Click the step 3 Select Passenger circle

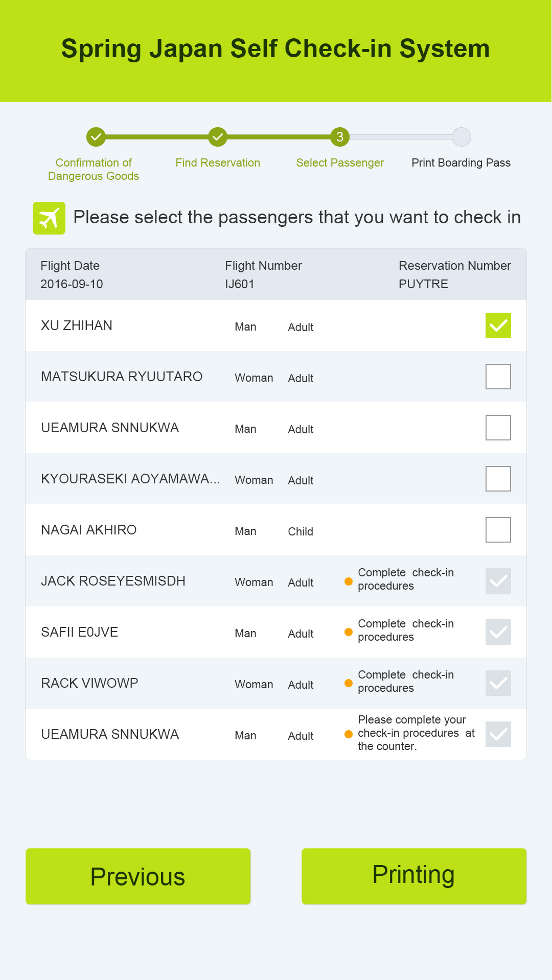[x=340, y=137]
